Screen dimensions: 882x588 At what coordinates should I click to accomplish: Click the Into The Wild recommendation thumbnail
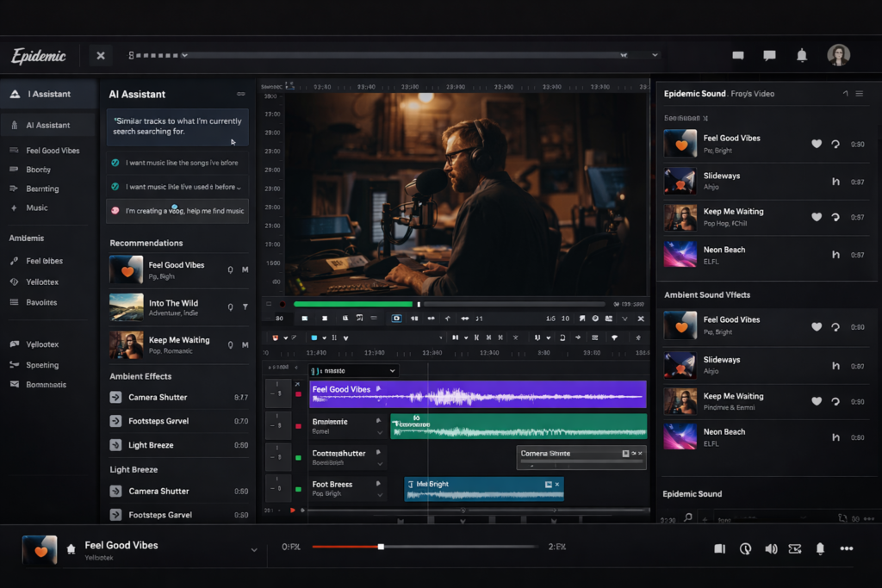(125, 306)
